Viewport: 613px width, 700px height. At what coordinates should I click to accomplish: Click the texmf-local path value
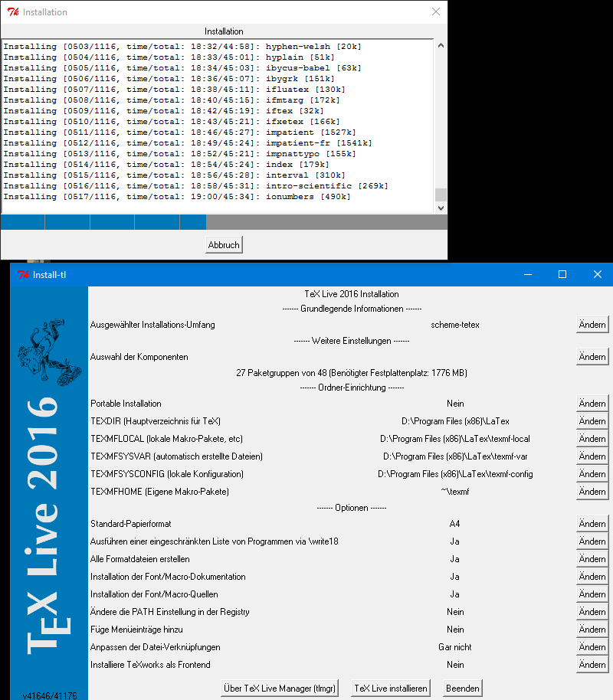(455, 439)
